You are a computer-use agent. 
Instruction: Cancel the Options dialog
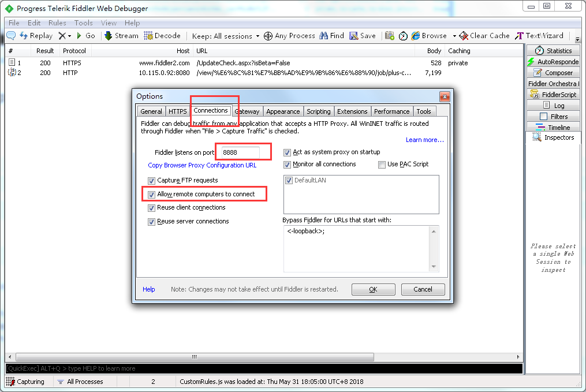[x=423, y=289]
